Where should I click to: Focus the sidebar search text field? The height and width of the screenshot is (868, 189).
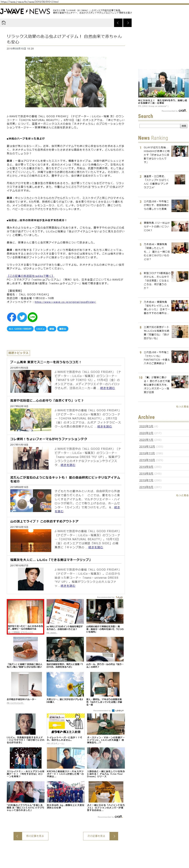(159, 126)
